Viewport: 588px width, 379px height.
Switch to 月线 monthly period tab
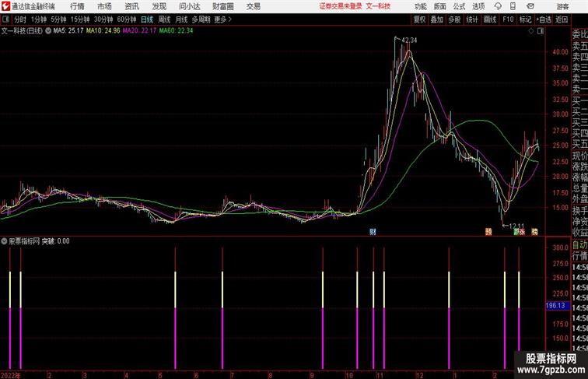coord(181,19)
